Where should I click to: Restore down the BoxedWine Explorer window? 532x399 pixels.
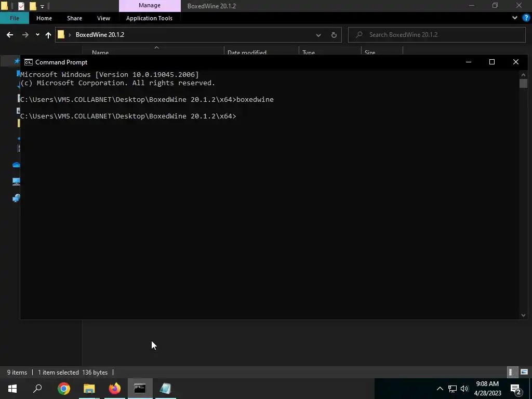495,5
